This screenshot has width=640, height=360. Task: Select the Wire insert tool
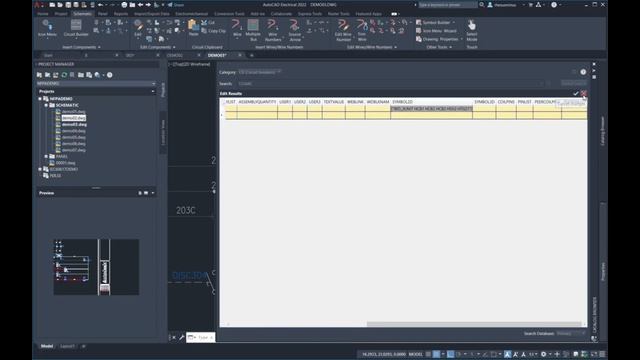[x=237, y=29]
